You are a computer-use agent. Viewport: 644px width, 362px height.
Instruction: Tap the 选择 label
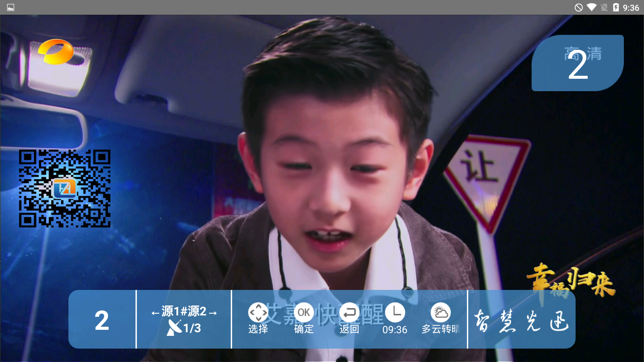click(258, 329)
